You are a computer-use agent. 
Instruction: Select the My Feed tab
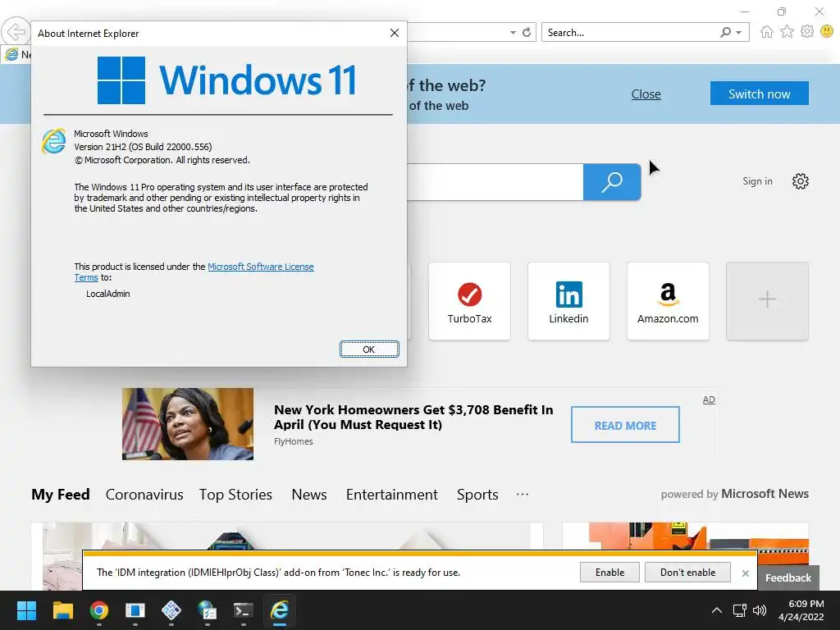click(x=61, y=495)
